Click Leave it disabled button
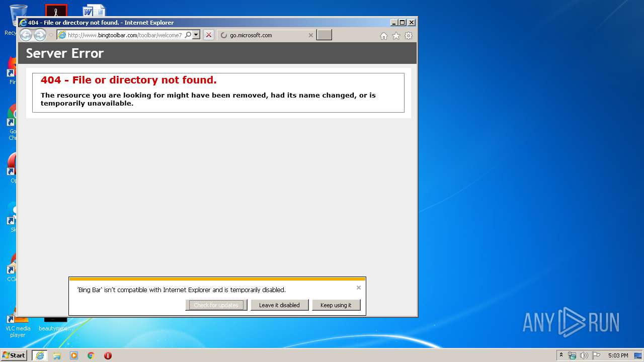This screenshot has height=362, width=644. tap(279, 305)
